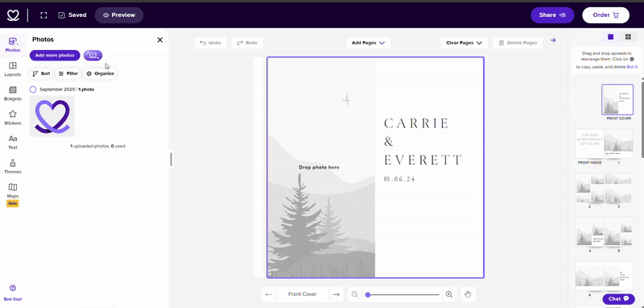Image resolution: width=644 pixels, height=308 pixels.
Task: Open the Backgrounds sidebar panel
Action: [x=13, y=94]
